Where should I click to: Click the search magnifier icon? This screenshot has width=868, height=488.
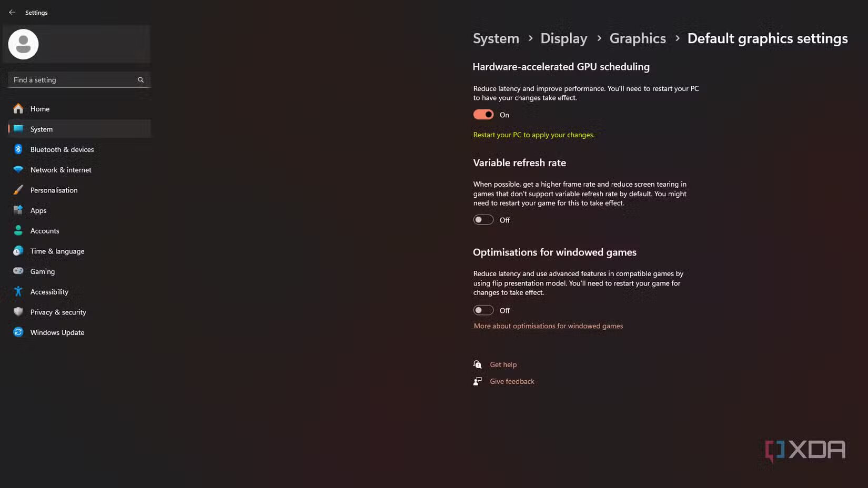140,80
